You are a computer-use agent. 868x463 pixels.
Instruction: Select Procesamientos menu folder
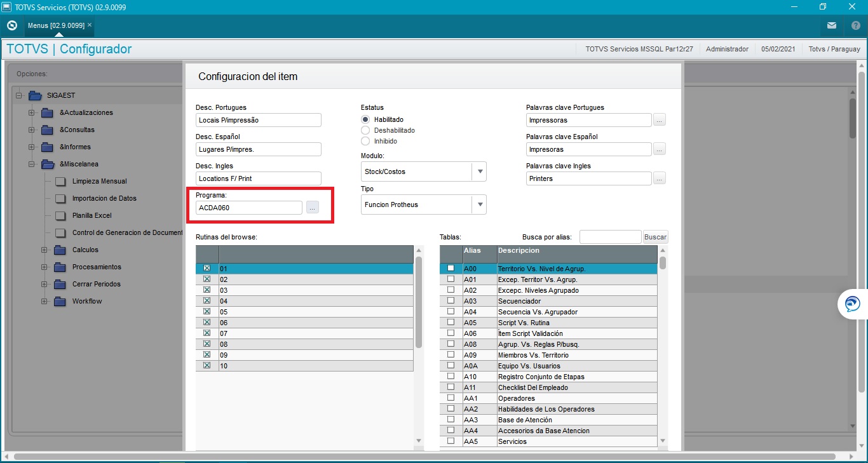tap(97, 267)
